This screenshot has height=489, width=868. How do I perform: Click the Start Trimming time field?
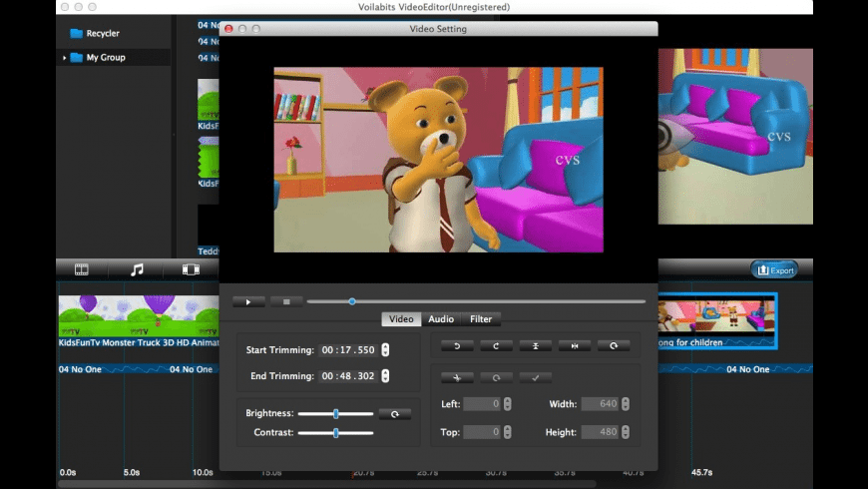point(349,350)
